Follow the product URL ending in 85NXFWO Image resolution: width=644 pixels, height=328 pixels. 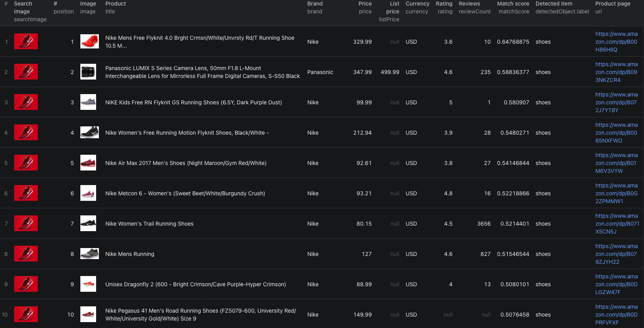[616, 133]
